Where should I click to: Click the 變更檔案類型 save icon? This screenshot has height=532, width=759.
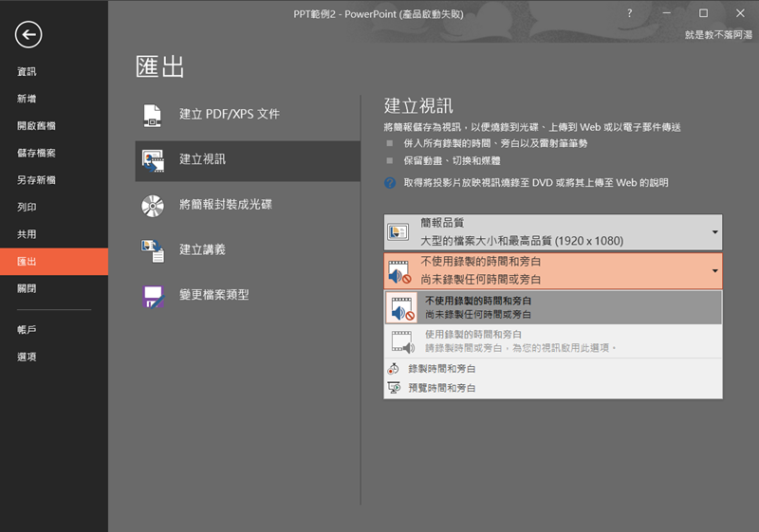click(x=153, y=295)
